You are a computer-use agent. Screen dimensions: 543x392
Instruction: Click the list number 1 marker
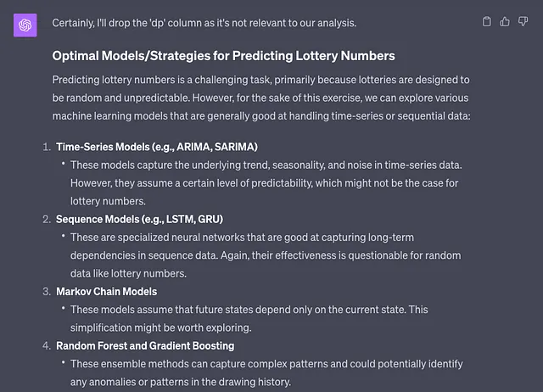pyautogui.click(x=47, y=147)
